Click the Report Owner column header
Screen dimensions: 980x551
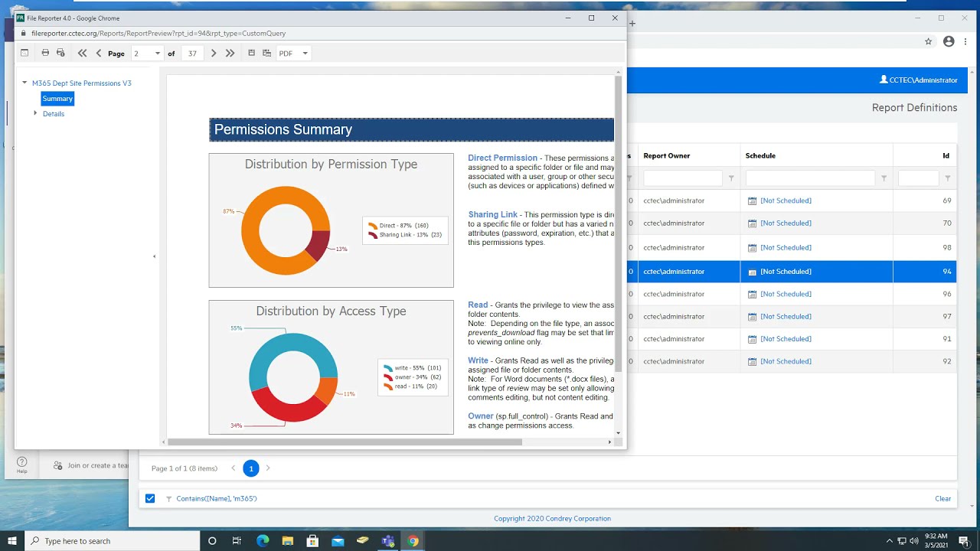pyautogui.click(x=666, y=155)
